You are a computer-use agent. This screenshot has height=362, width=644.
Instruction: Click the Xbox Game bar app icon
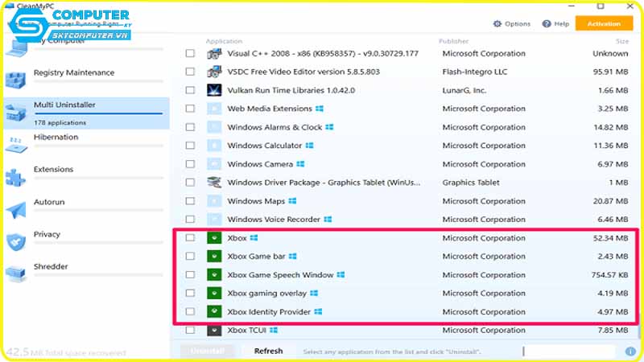point(214,257)
